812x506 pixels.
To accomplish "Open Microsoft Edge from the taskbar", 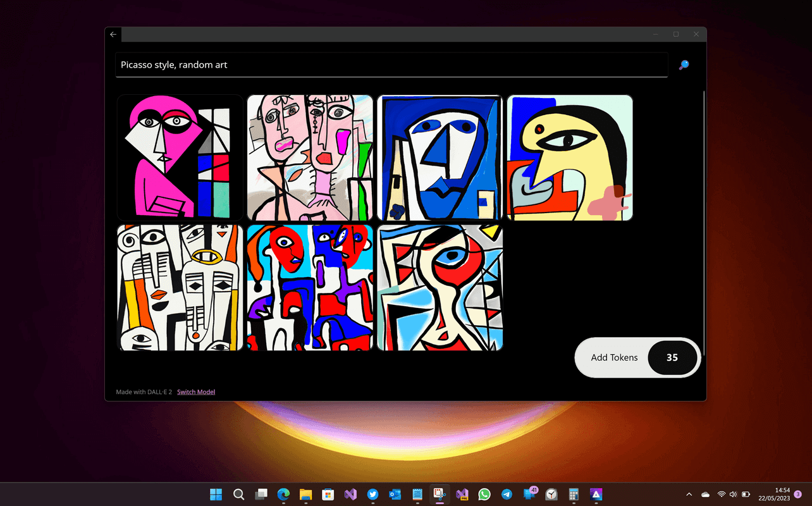I will [283, 494].
